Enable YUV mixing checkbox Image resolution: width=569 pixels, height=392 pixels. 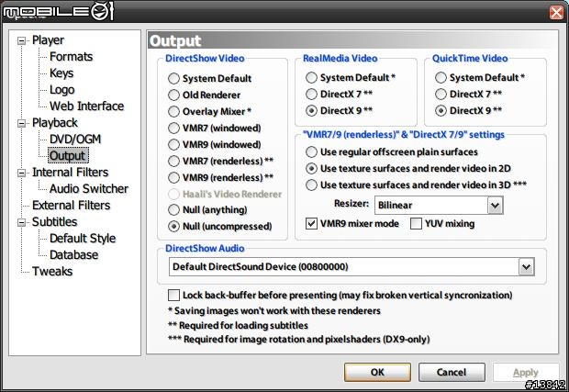[416, 224]
